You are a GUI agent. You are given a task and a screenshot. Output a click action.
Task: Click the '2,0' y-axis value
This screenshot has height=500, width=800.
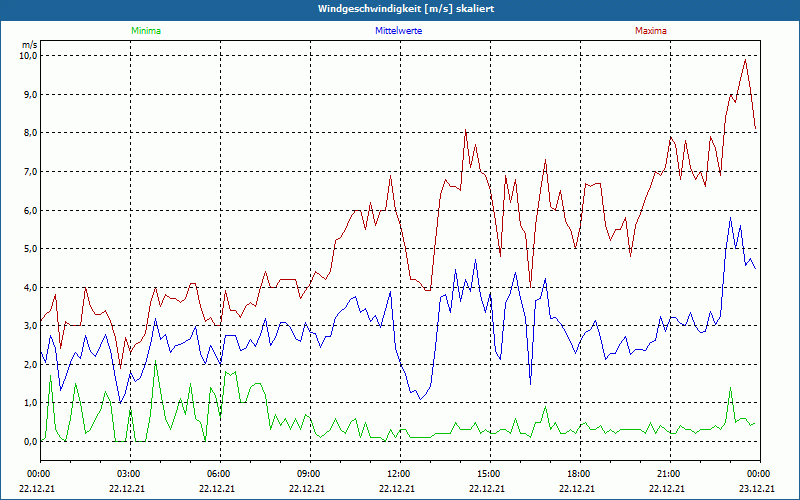[31, 364]
